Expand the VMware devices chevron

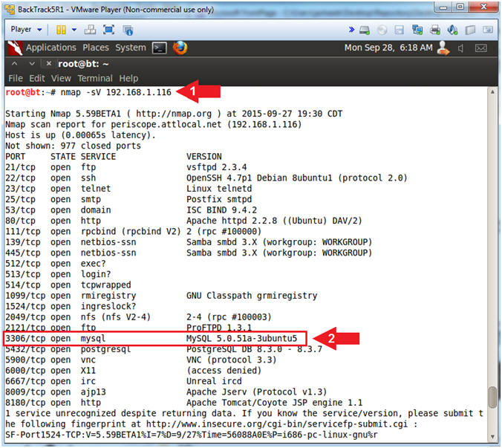point(351,30)
